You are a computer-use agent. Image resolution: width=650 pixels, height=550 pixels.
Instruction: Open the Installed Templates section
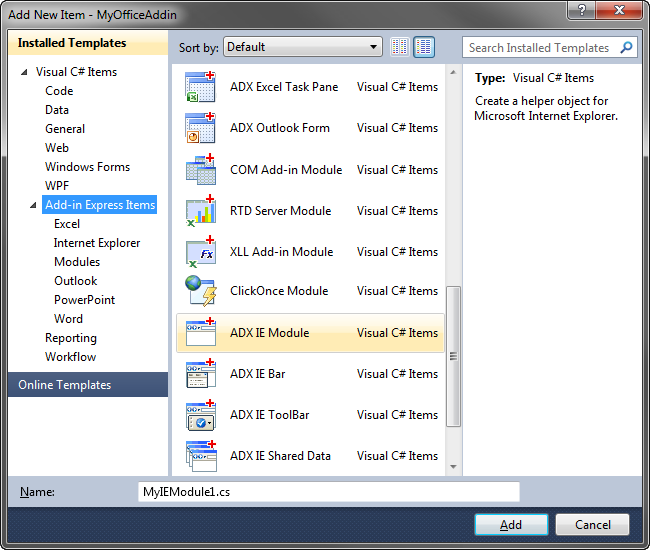tap(88, 43)
